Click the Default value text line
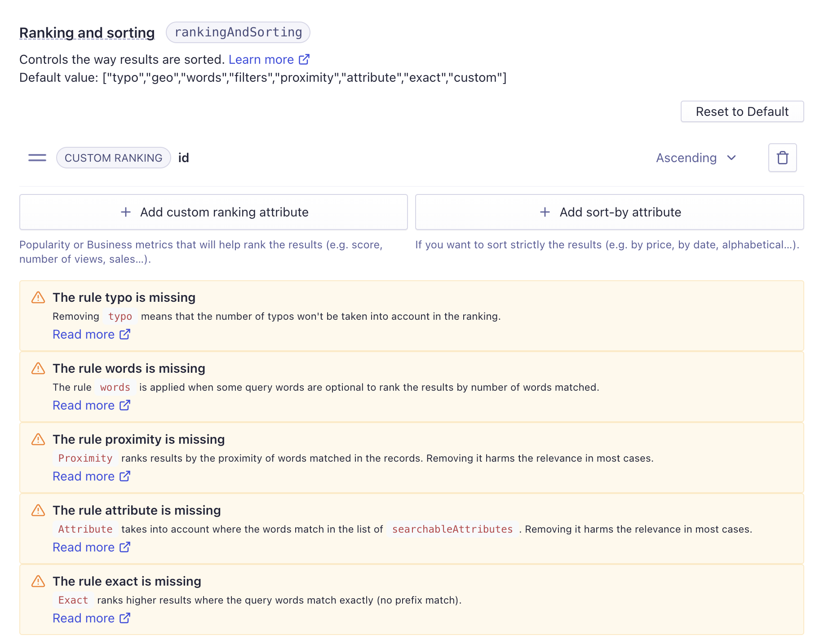 pos(263,77)
